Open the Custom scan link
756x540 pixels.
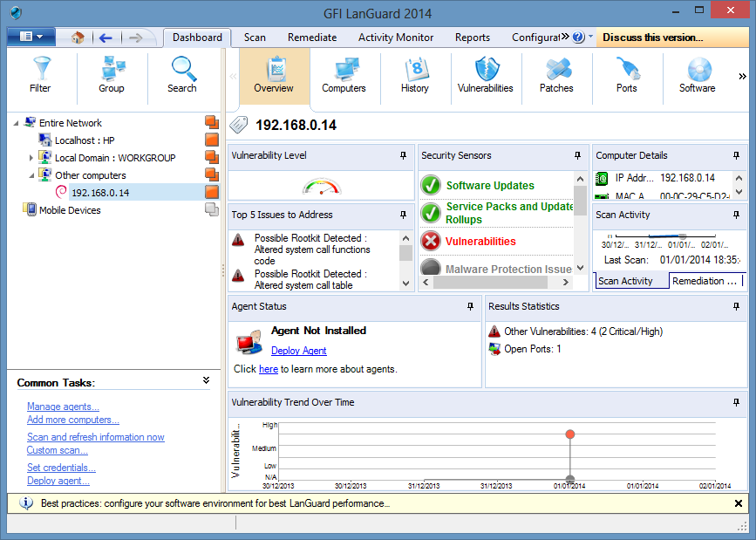(x=58, y=450)
